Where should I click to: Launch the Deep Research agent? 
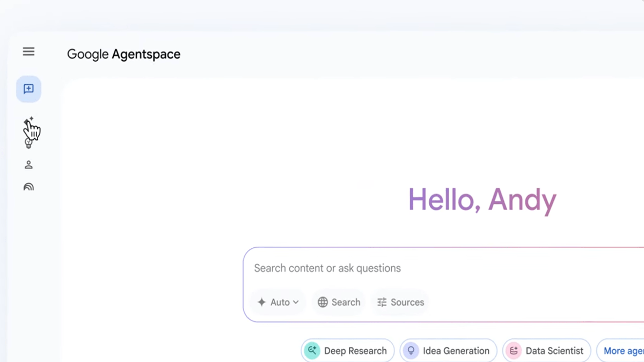point(348,351)
